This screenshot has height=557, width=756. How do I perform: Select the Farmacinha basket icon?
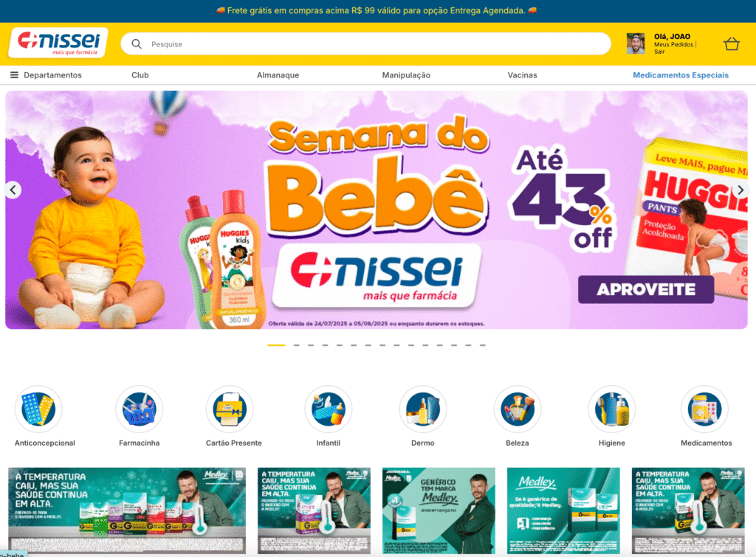(x=139, y=409)
